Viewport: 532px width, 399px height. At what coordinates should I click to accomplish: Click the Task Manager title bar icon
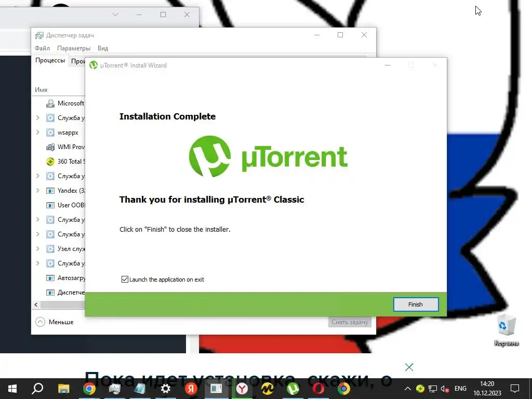pos(39,35)
